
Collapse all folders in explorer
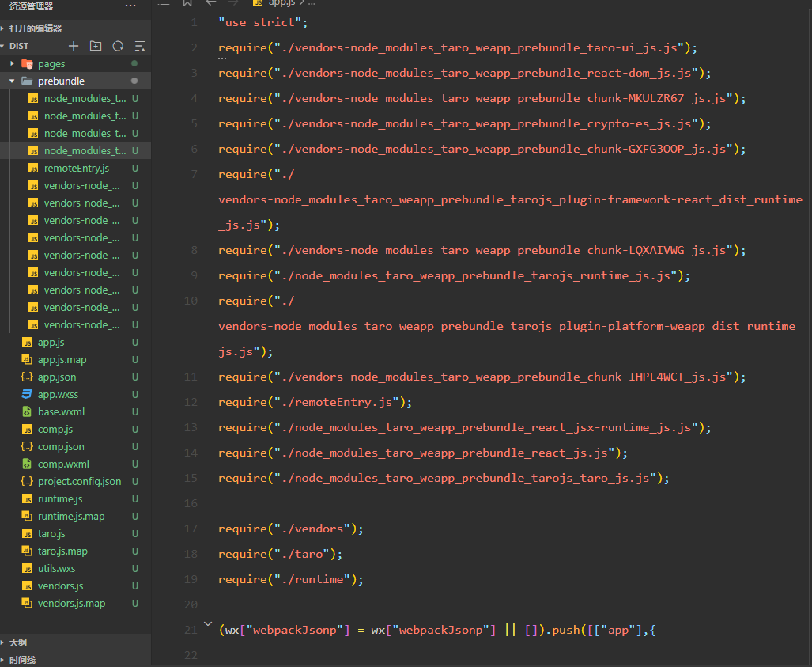coord(140,46)
